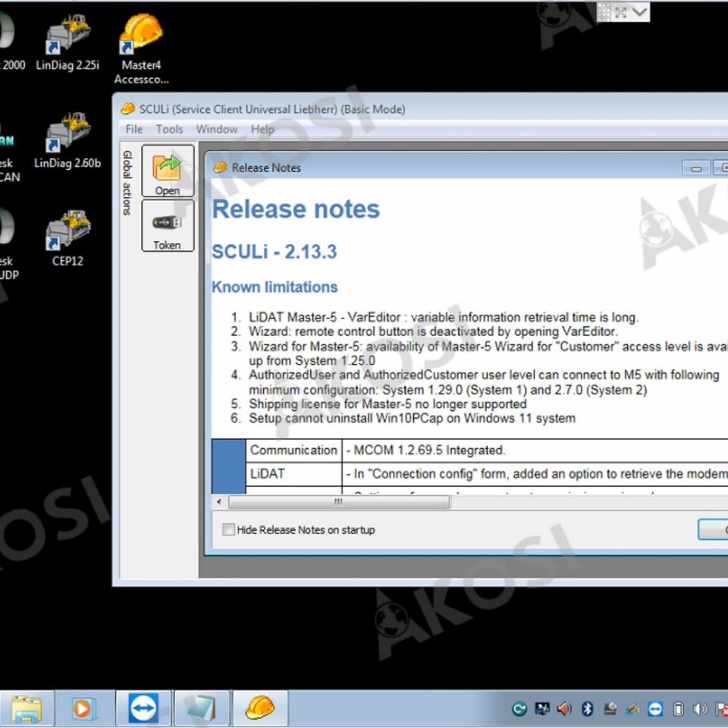The height and width of the screenshot is (728, 728).
Task: Open the LinDiag 2.60b desktop shortcut
Action: click(67, 141)
